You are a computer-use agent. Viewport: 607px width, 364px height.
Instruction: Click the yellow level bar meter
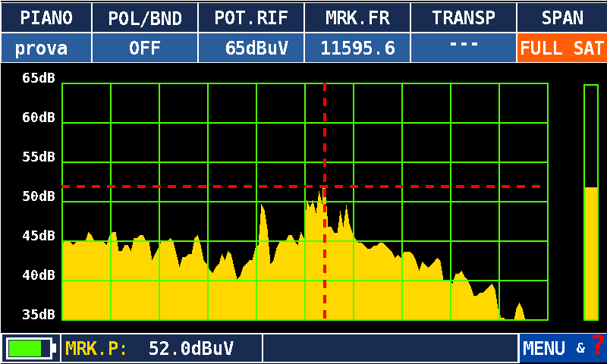point(591,202)
